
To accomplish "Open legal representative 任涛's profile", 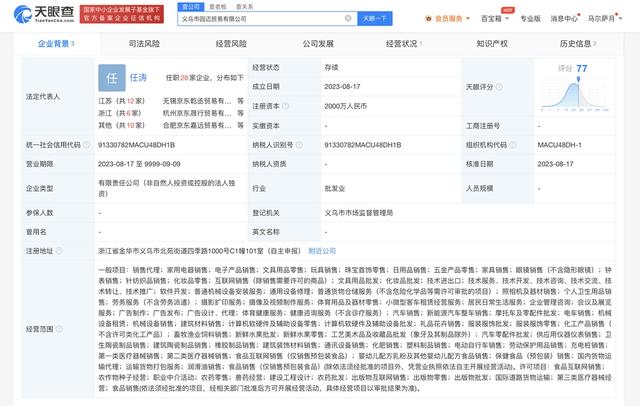I will [138, 78].
